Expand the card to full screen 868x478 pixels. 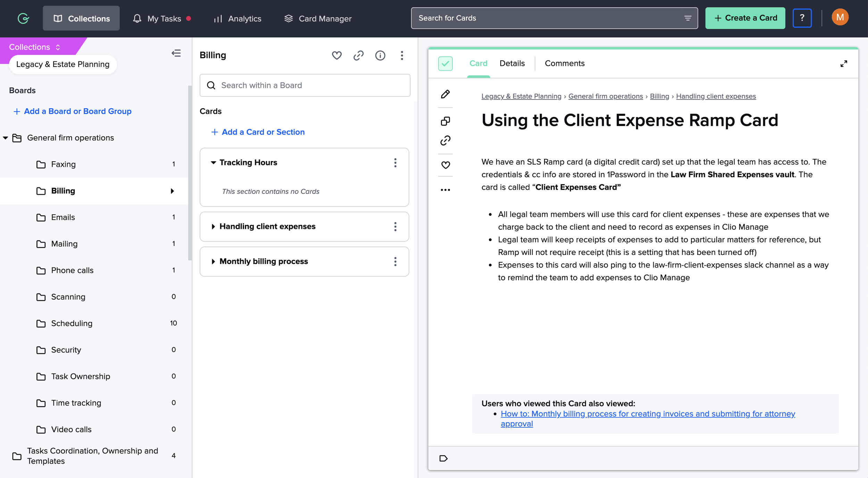(x=844, y=64)
